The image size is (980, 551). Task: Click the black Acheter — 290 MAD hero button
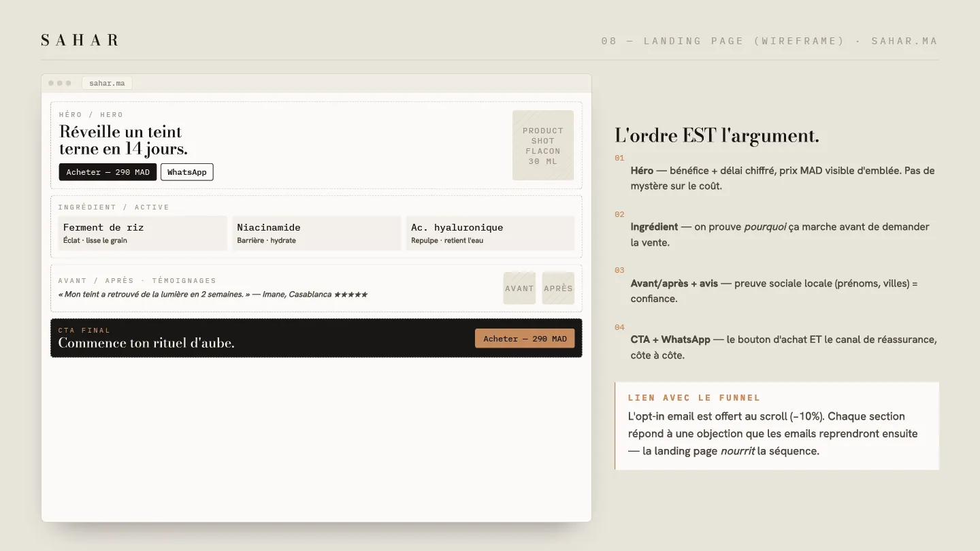tap(108, 172)
